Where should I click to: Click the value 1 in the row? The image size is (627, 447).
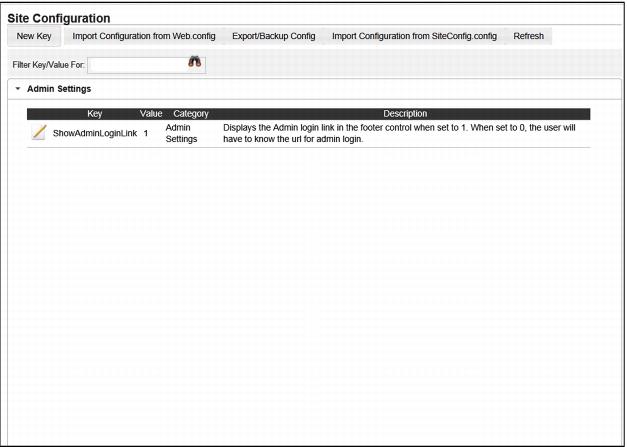[x=146, y=133]
